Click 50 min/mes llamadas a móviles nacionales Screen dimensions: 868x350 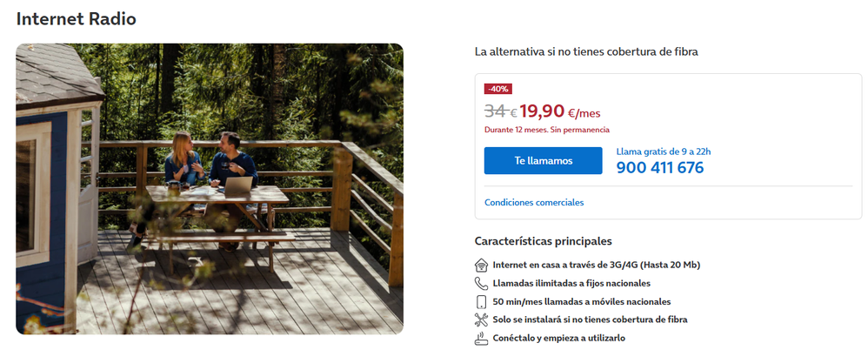tap(582, 302)
